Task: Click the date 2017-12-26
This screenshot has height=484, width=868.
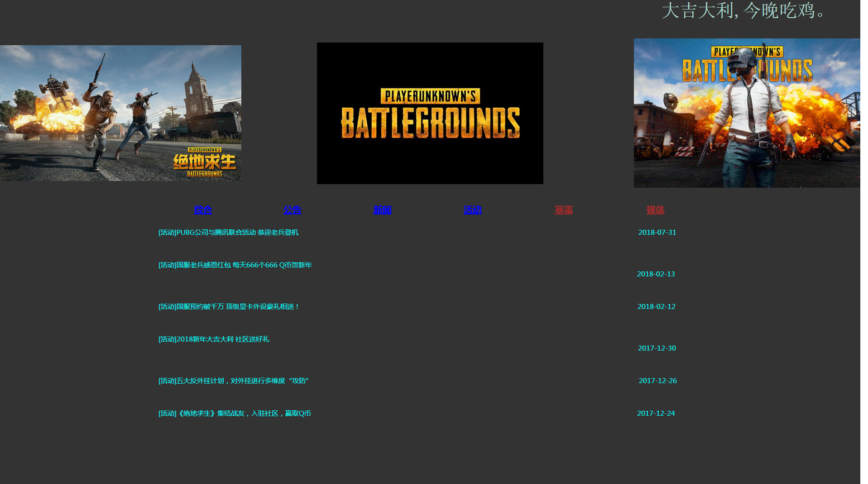Action: click(x=657, y=381)
